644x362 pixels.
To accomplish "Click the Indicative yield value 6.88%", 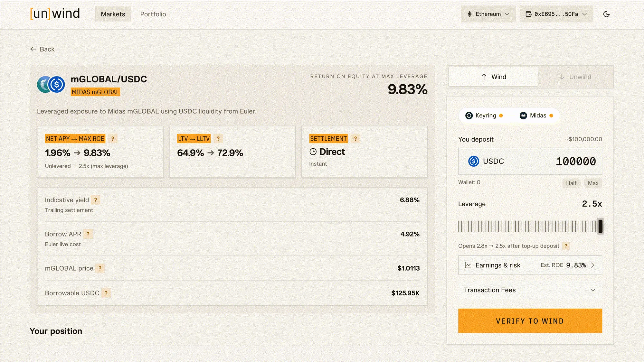I will point(410,200).
